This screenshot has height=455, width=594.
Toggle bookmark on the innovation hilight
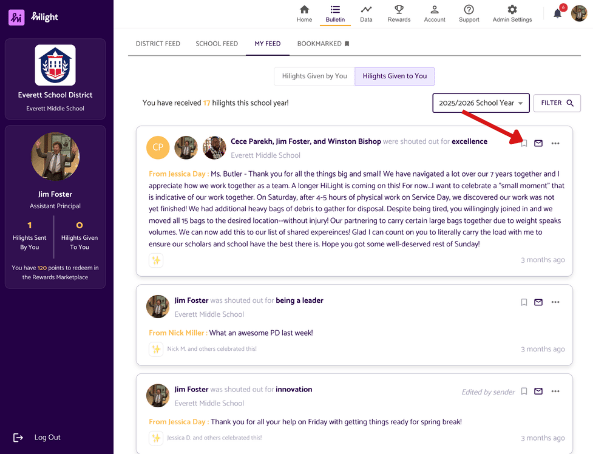pyautogui.click(x=524, y=391)
